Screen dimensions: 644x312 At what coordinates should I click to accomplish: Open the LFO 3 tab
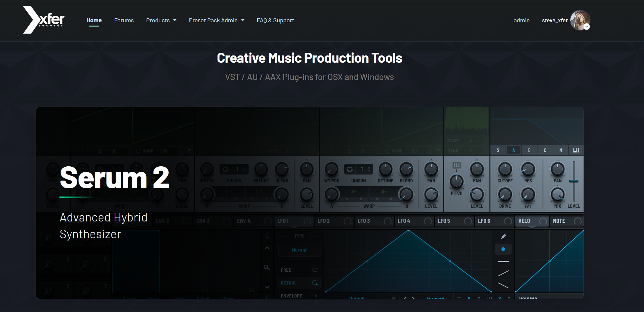coord(374,221)
